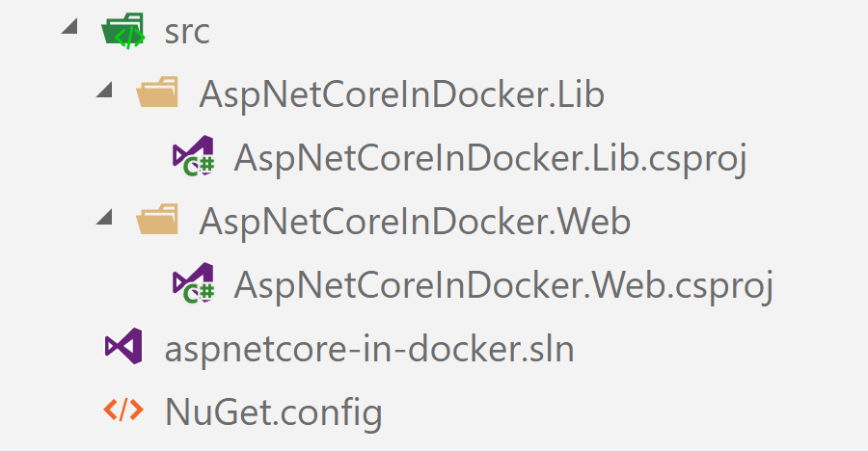Screen dimensions: 868x451
Task: Open AspNetCoreInDocker.Web.csproj file
Action: [x=503, y=286]
